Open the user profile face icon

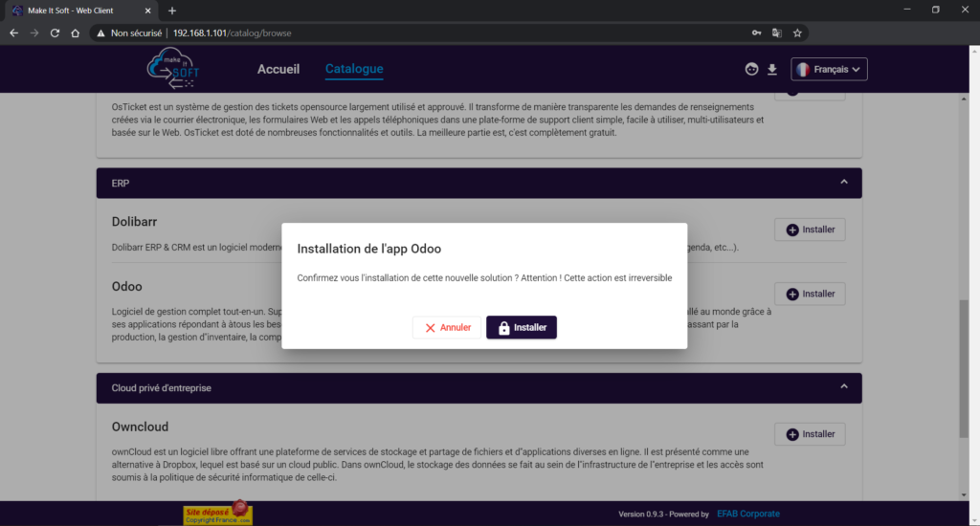[x=751, y=70]
